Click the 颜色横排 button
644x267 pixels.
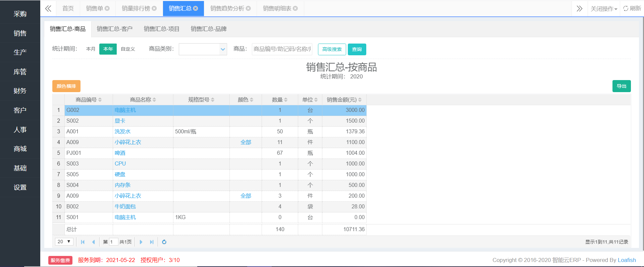pos(66,86)
